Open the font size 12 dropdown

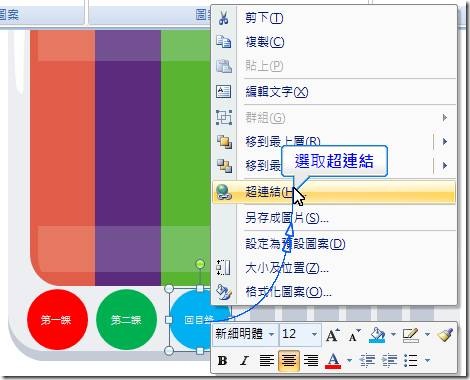tap(314, 334)
